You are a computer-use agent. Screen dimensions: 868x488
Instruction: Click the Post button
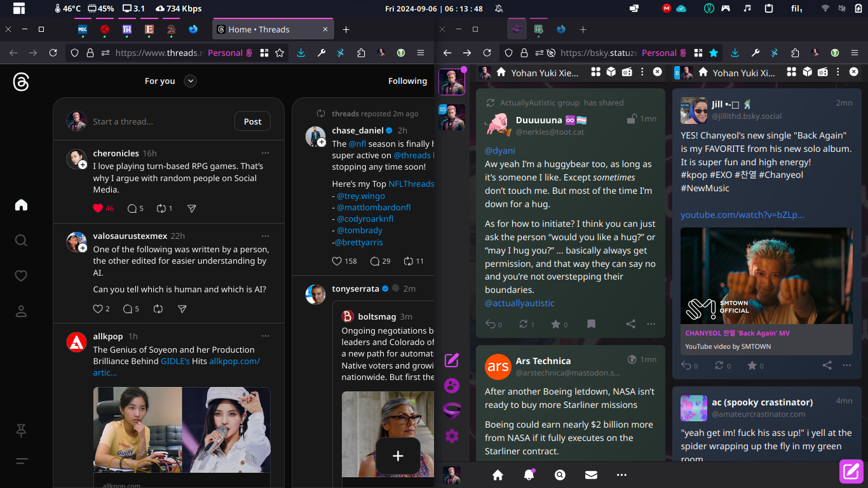pos(252,121)
